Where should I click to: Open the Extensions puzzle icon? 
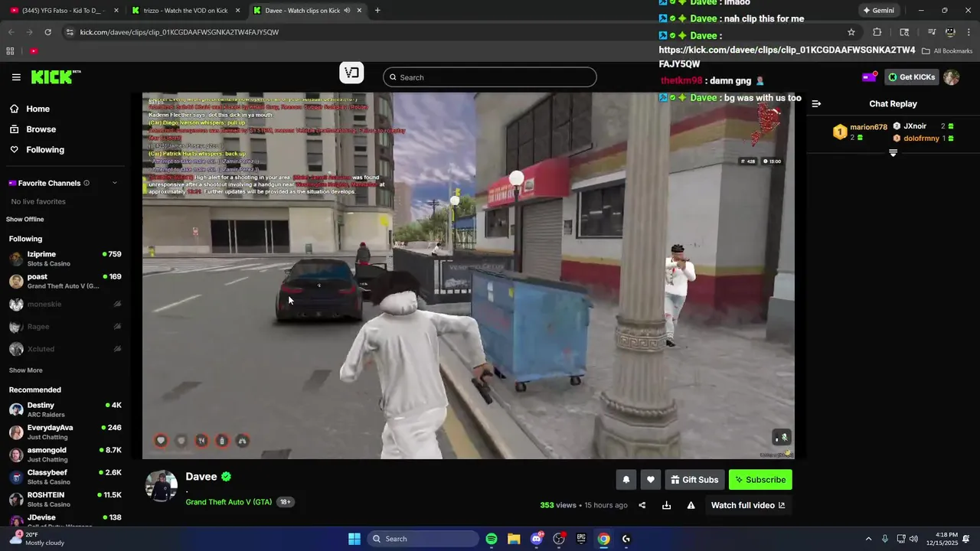877,32
